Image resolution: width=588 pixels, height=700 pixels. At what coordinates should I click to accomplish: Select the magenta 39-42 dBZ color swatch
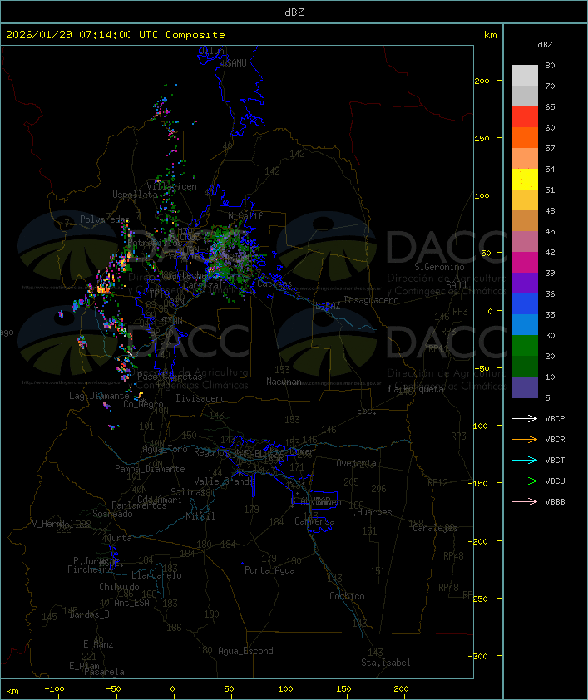pos(525,263)
